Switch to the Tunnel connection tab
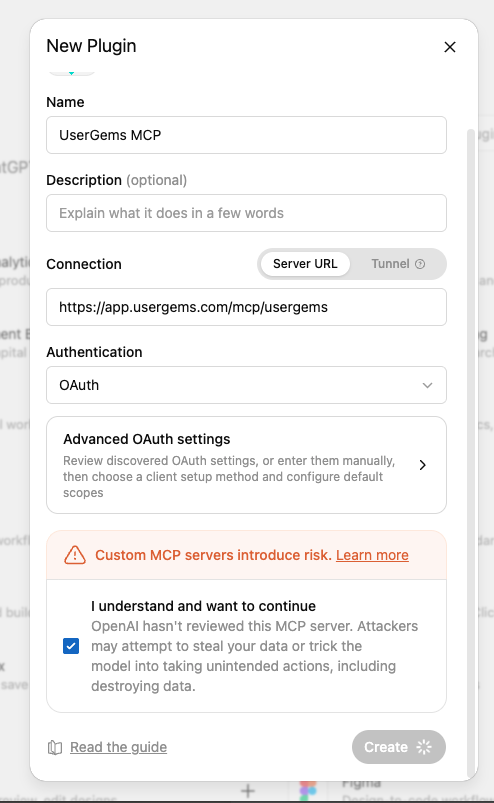 [x=398, y=264]
